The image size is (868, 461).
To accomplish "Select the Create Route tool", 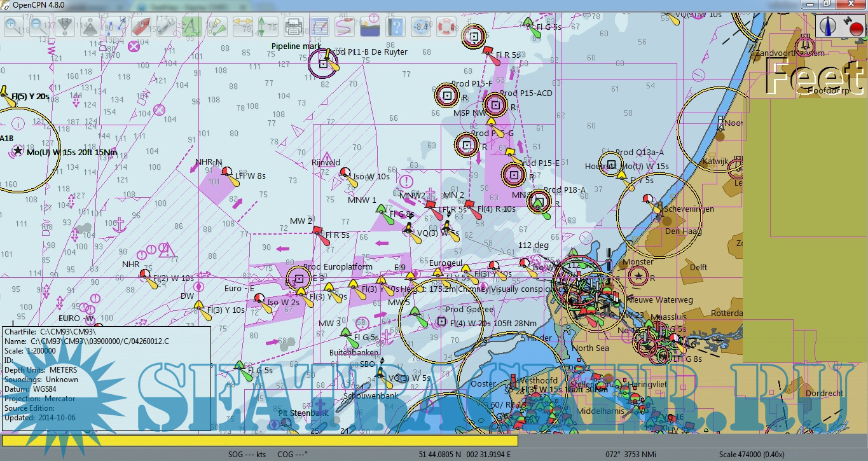I will click(x=115, y=27).
